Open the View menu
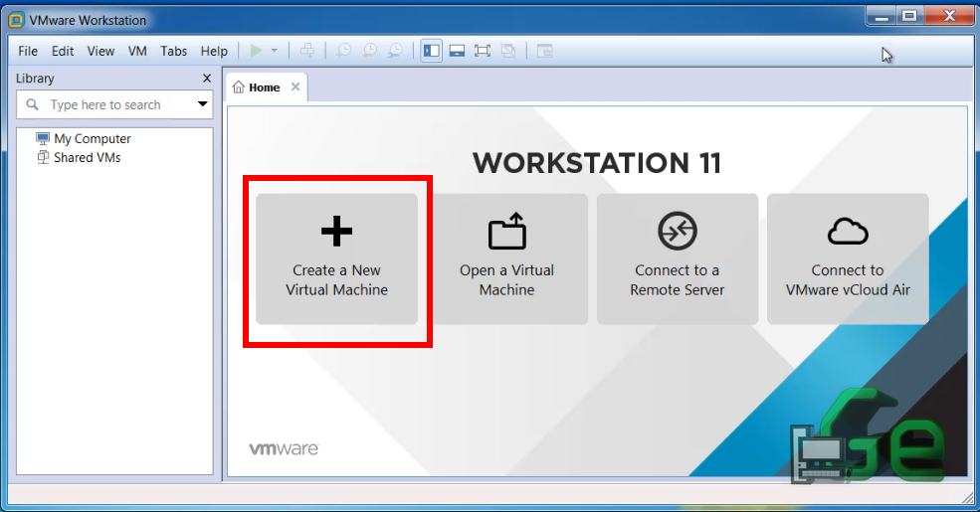Image resolution: width=980 pixels, height=512 pixels. click(100, 52)
